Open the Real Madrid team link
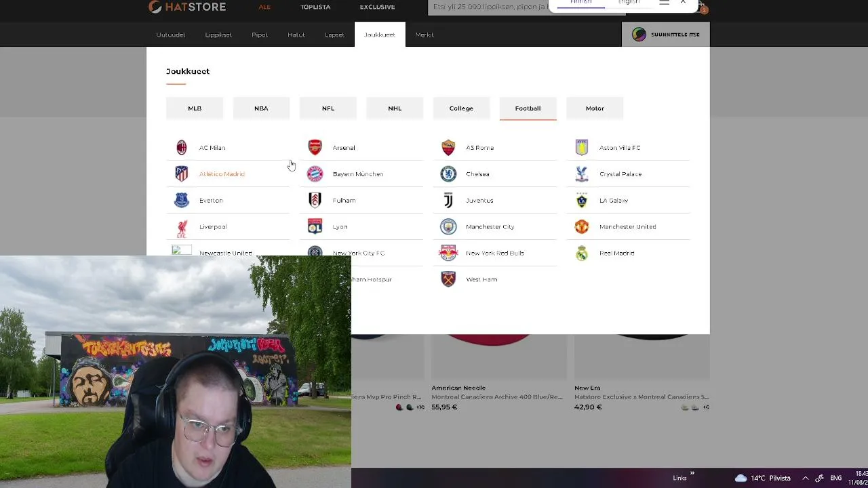 (x=617, y=253)
